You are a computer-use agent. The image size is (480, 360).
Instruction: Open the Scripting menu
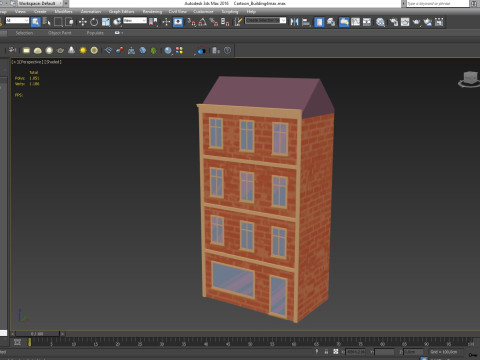[x=230, y=12]
